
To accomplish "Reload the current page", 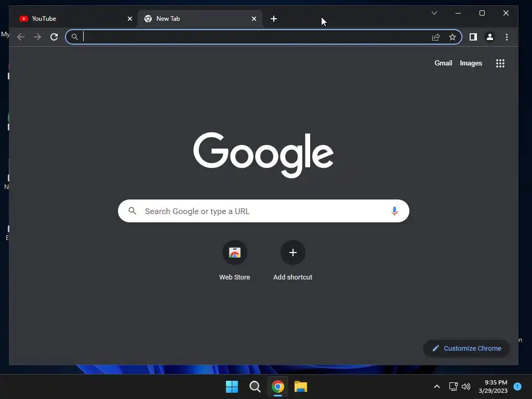I will click(x=54, y=37).
